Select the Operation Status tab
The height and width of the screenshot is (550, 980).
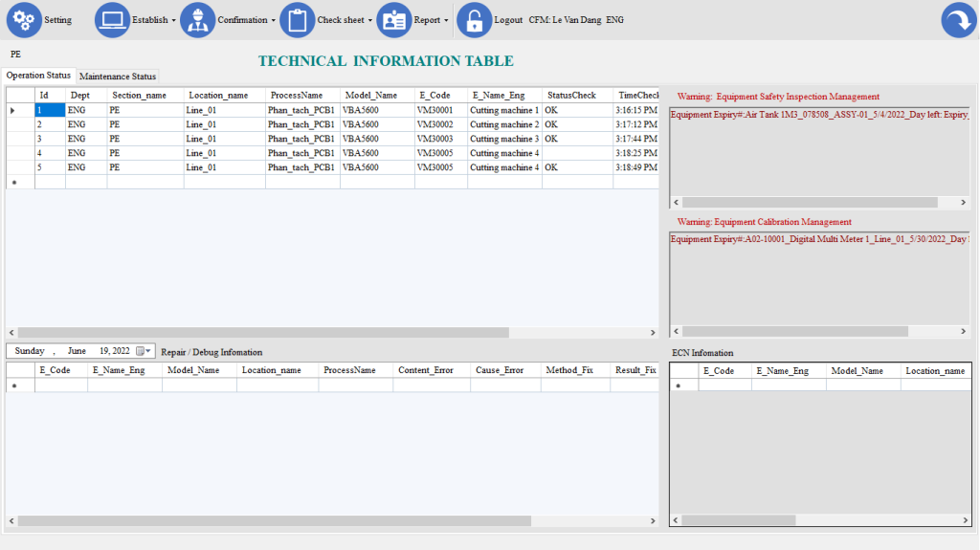[38, 76]
